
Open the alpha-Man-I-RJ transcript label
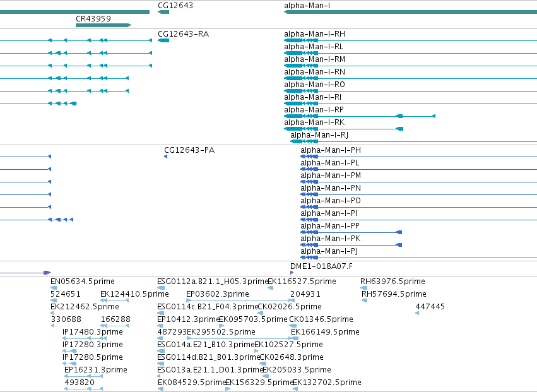319,135
